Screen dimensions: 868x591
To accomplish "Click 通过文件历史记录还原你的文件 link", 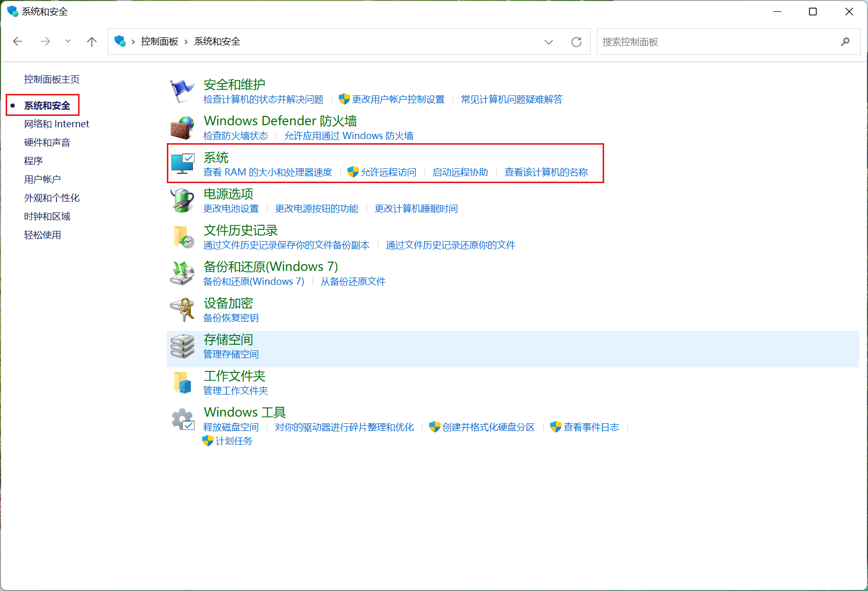I will pos(451,245).
